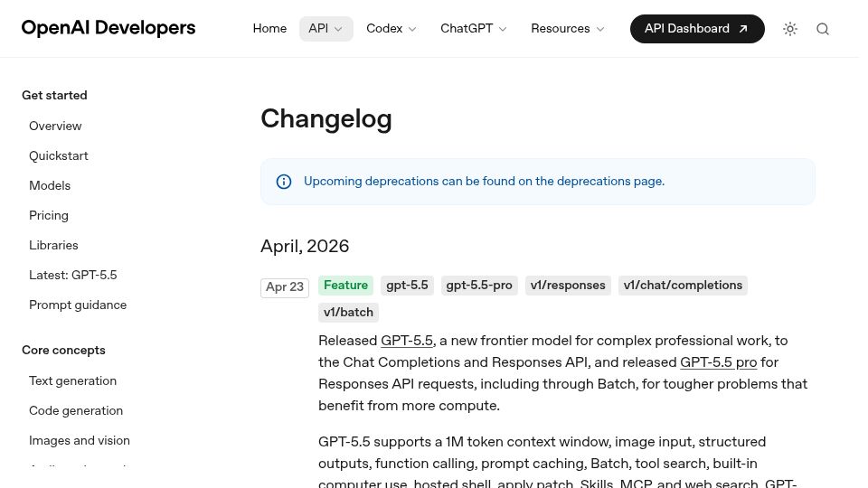Viewport: 868px width, 488px height.
Task: Open Overview in the sidebar
Action: tap(55, 127)
